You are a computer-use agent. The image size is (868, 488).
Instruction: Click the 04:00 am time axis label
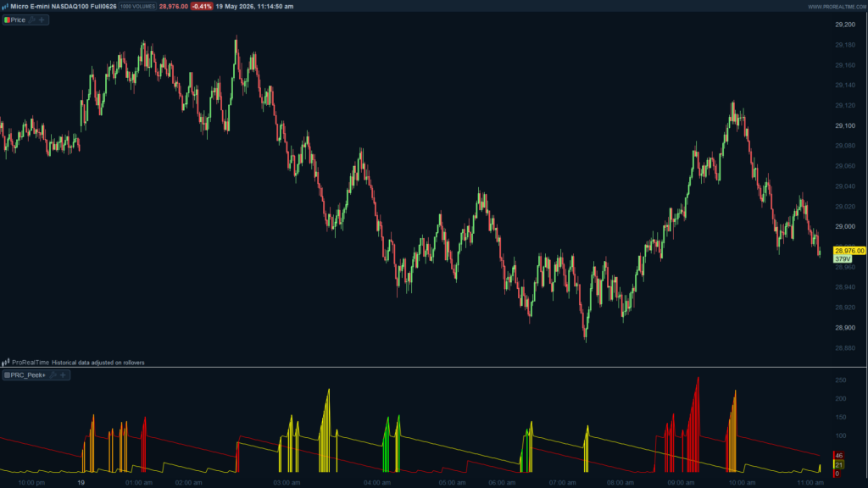tap(377, 482)
